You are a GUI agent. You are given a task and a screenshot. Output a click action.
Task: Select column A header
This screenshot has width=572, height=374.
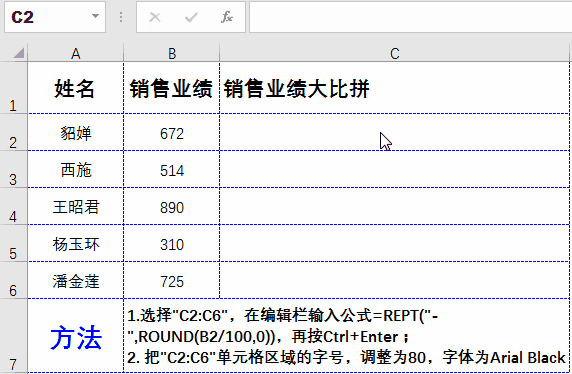click(x=76, y=54)
